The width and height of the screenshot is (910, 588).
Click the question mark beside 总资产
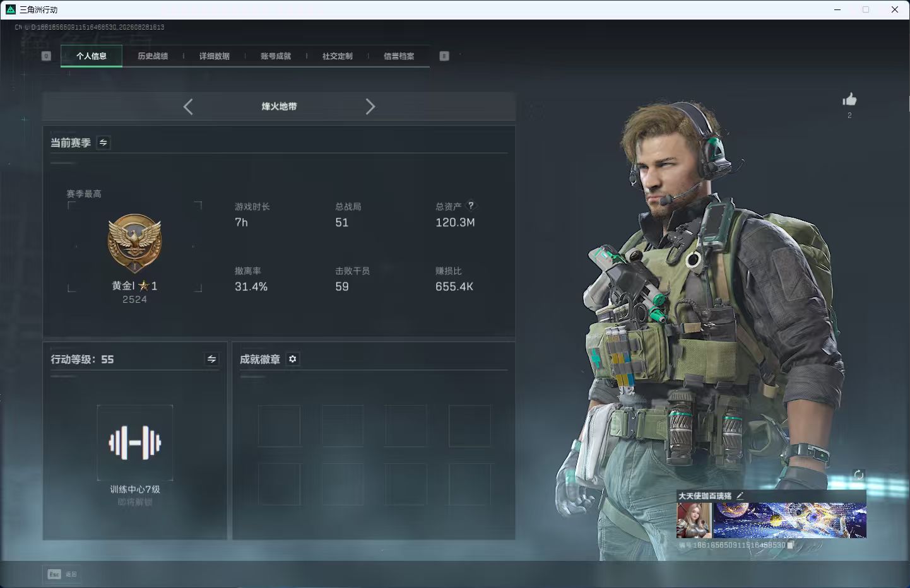point(471,206)
